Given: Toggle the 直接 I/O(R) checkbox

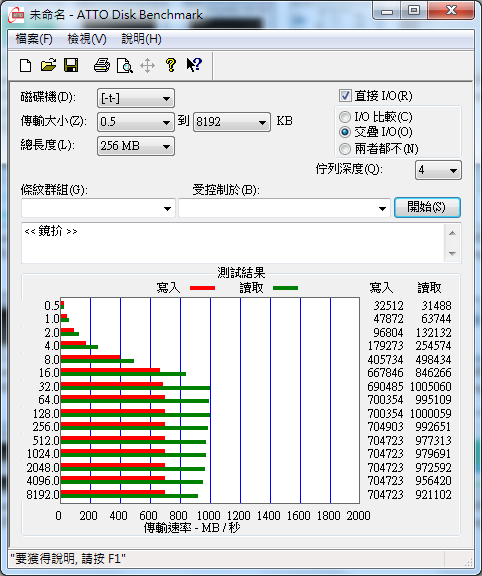Looking at the screenshot, I should click(345, 96).
